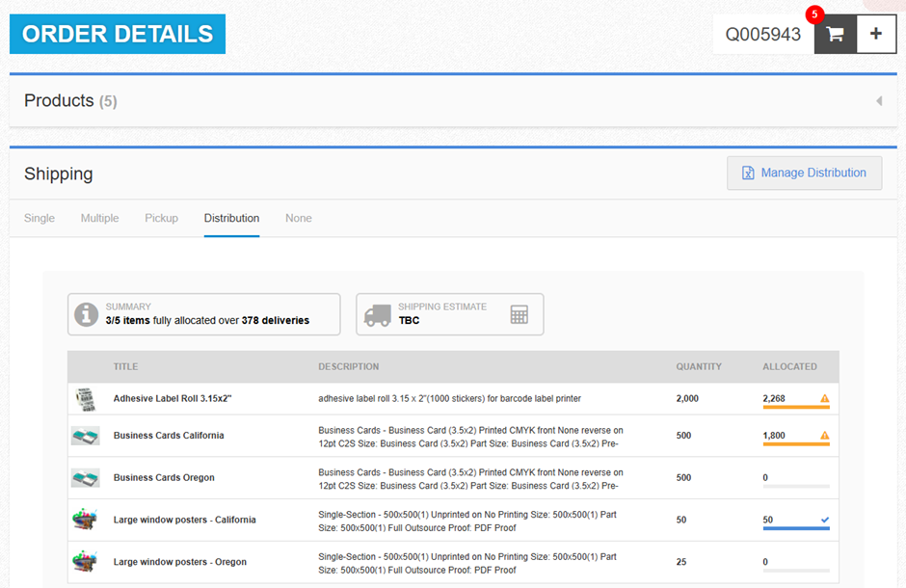
Task: Click the empty allocation bar for Business Cards Oregon
Action: tap(796, 487)
